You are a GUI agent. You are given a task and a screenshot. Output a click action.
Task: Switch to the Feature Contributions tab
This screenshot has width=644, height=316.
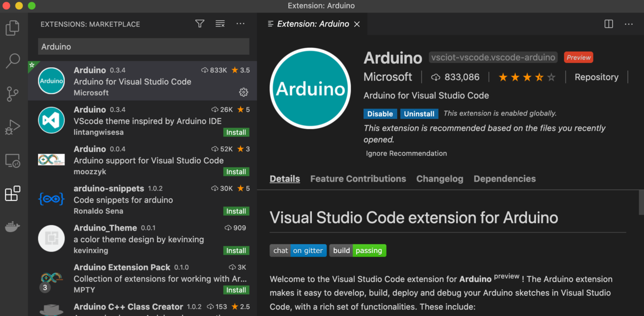(358, 179)
